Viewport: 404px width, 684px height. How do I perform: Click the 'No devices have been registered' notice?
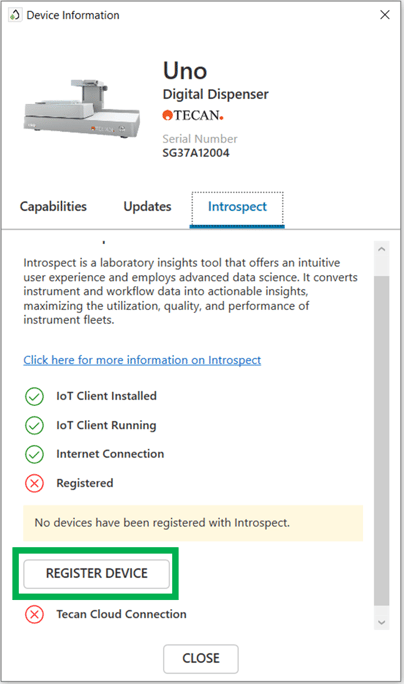[193, 523]
